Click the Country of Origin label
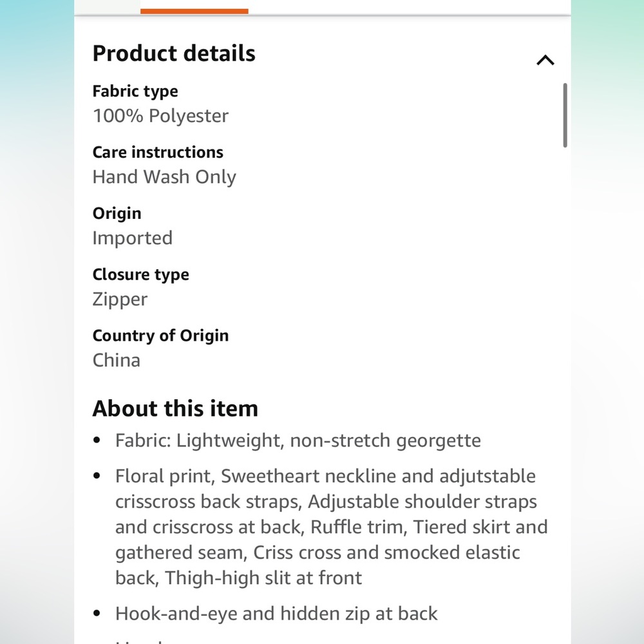The image size is (644, 644). [160, 336]
